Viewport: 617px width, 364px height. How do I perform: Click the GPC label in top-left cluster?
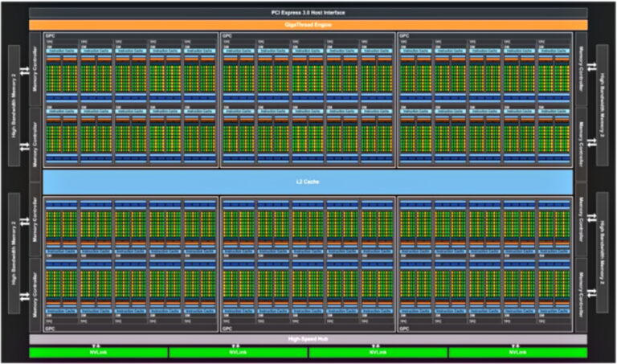click(48, 36)
